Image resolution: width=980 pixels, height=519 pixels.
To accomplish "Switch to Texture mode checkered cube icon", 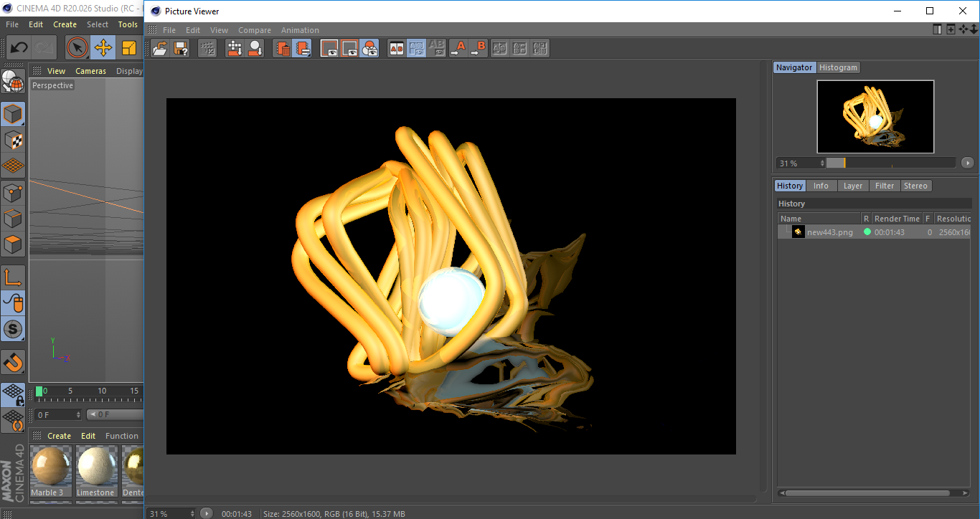I will coord(13,140).
